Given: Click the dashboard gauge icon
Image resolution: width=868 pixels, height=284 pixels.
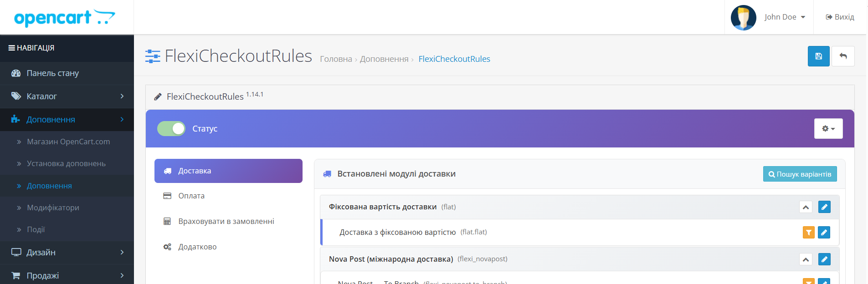Looking at the screenshot, I should tap(16, 73).
